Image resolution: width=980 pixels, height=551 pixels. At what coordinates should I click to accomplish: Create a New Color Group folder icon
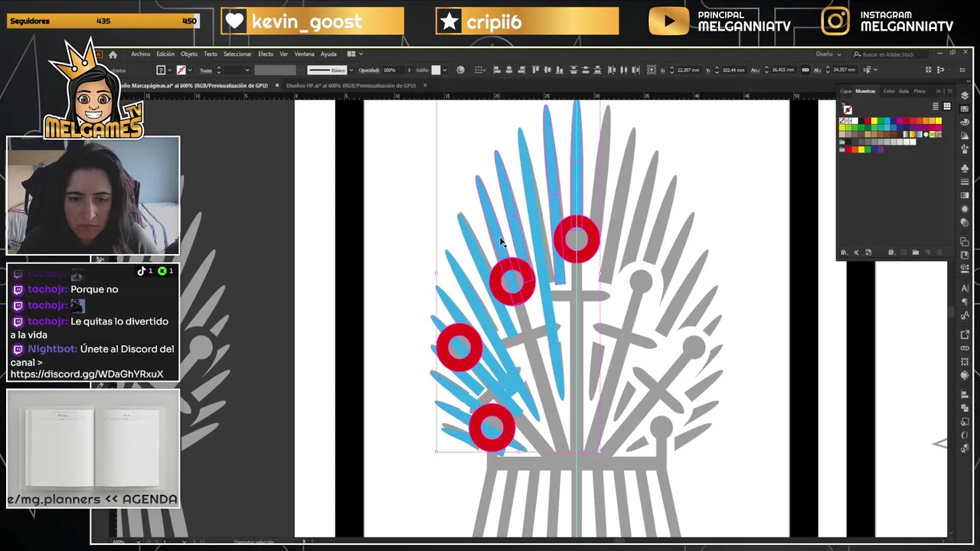916,252
